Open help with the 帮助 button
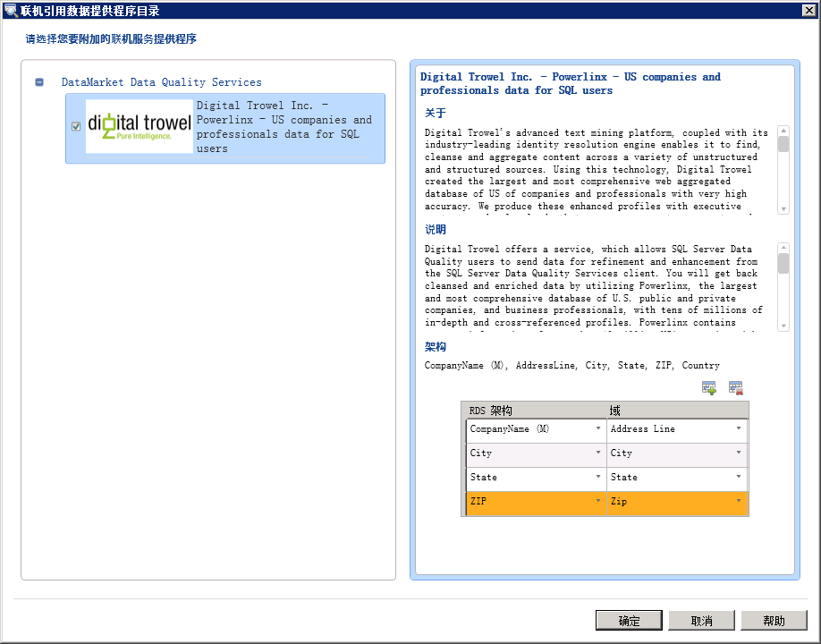Screen dimensions: 821x644 coord(774,621)
